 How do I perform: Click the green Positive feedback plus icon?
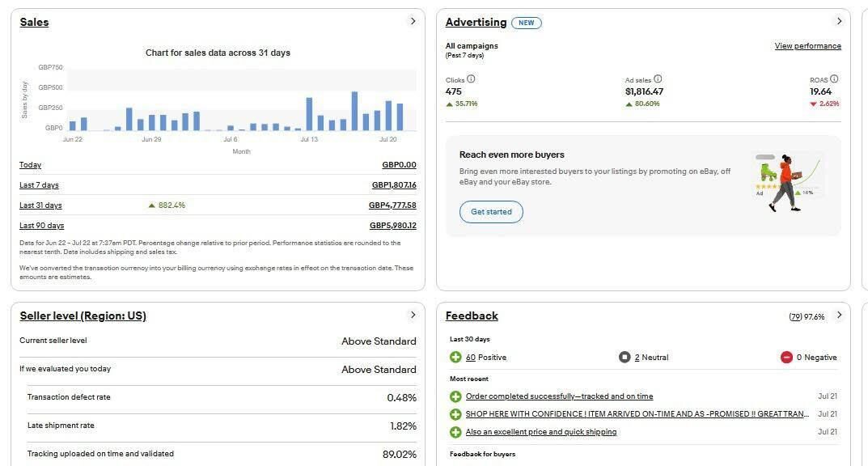pos(455,357)
